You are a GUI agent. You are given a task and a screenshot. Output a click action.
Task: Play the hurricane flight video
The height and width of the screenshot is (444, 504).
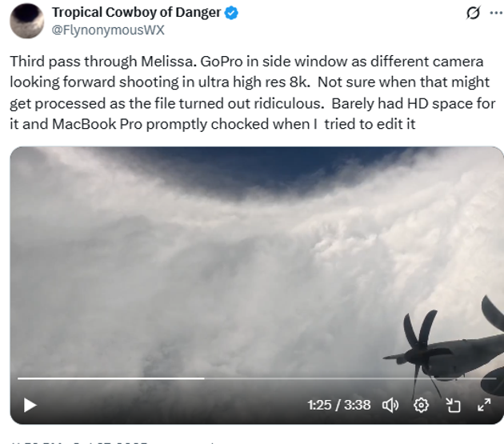pos(30,405)
